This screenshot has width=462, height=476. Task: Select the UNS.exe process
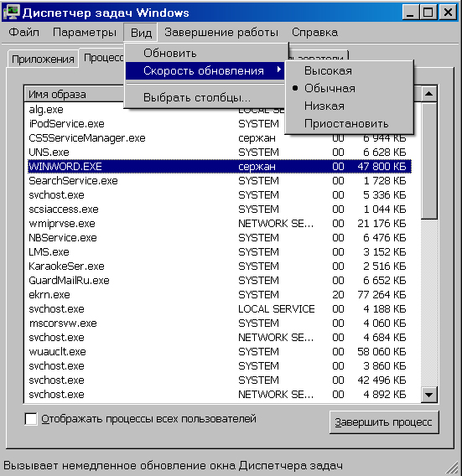pyautogui.click(x=220, y=153)
